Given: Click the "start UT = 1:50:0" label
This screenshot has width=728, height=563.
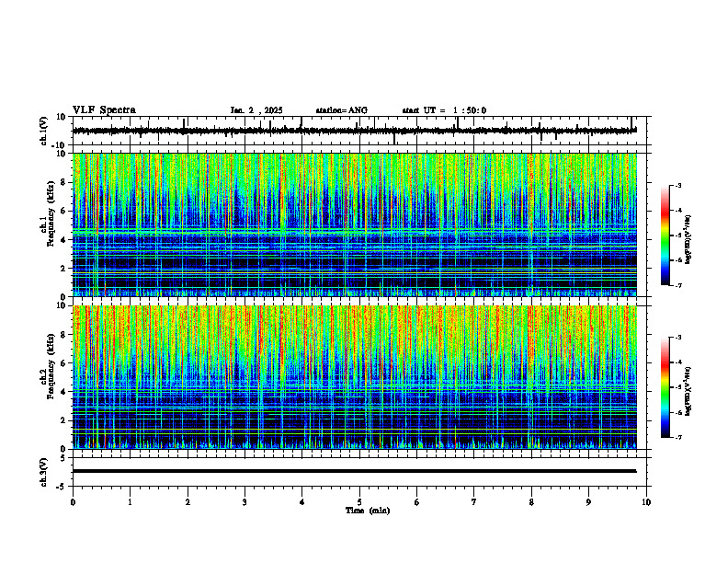Looking at the screenshot, I should (x=444, y=110).
